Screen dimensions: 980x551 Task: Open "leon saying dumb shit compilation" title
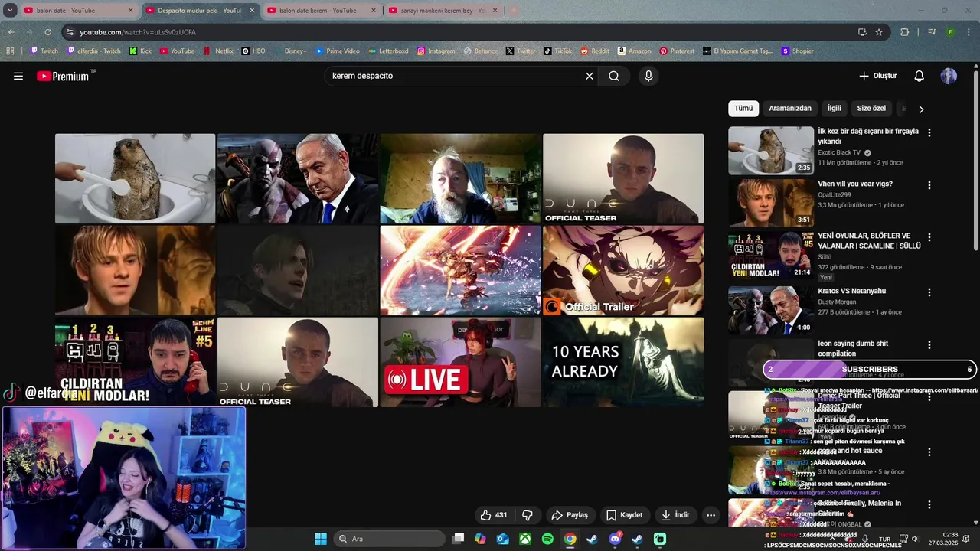click(853, 349)
